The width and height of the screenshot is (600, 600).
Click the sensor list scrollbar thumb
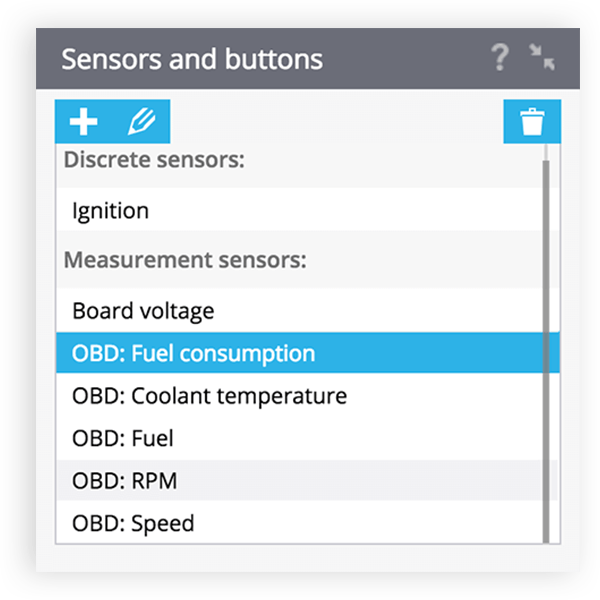tap(546, 351)
